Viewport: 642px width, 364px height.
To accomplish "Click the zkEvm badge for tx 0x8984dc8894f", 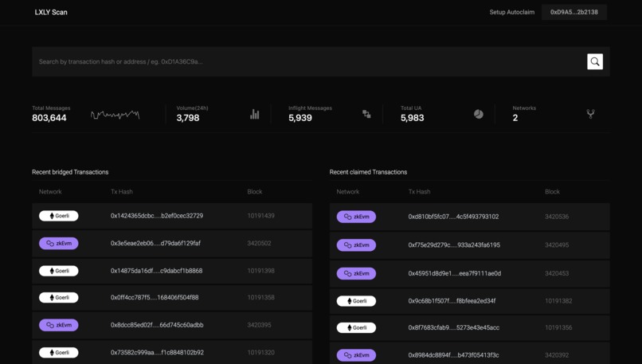I will pyautogui.click(x=356, y=355).
